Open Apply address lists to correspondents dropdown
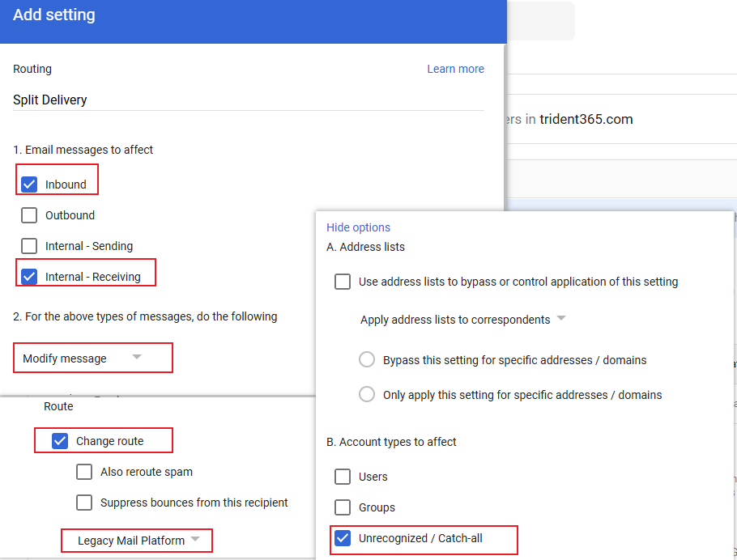The height and width of the screenshot is (560, 737). pyautogui.click(x=462, y=320)
